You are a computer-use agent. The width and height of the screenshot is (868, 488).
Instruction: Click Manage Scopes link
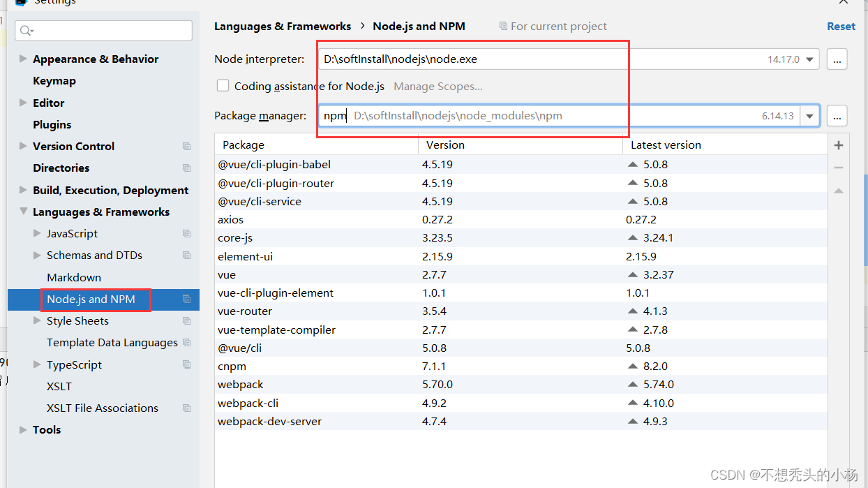coord(438,87)
